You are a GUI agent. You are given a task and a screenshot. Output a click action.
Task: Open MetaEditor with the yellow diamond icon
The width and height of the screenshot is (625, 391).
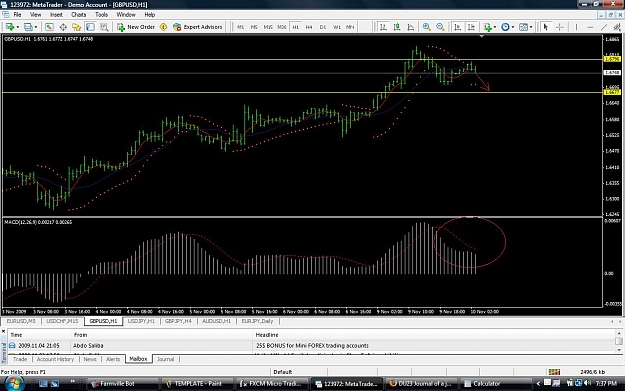pyautogui.click(x=163, y=27)
